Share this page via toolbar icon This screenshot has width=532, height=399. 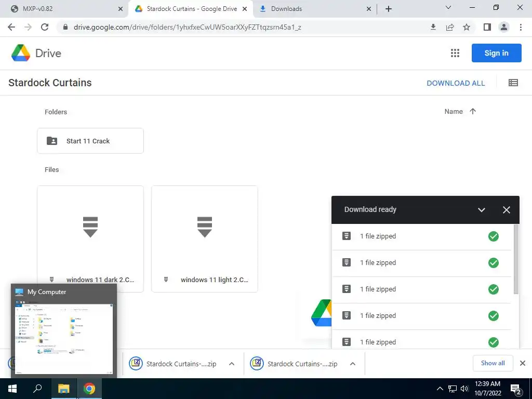coord(450,27)
